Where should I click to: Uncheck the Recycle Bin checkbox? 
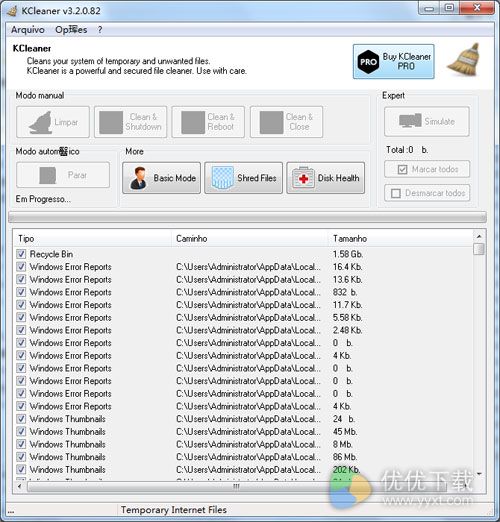point(21,254)
